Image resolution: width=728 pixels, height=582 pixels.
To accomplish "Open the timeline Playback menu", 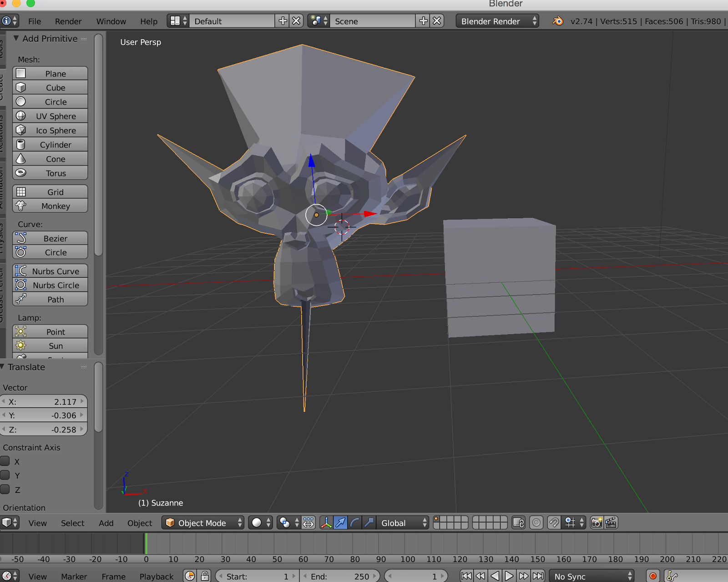I will (157, 577).
